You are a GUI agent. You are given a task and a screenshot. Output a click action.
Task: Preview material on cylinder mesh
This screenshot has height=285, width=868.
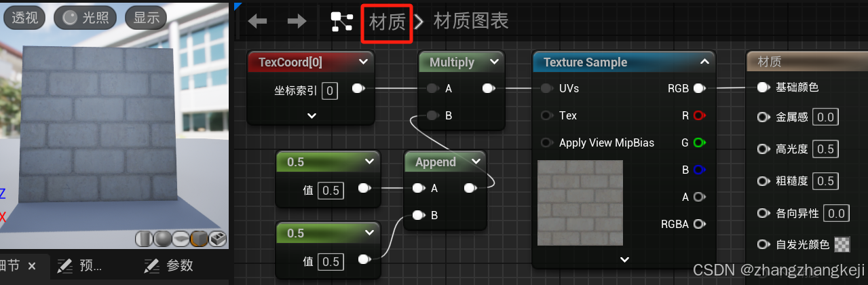point(144,239)
